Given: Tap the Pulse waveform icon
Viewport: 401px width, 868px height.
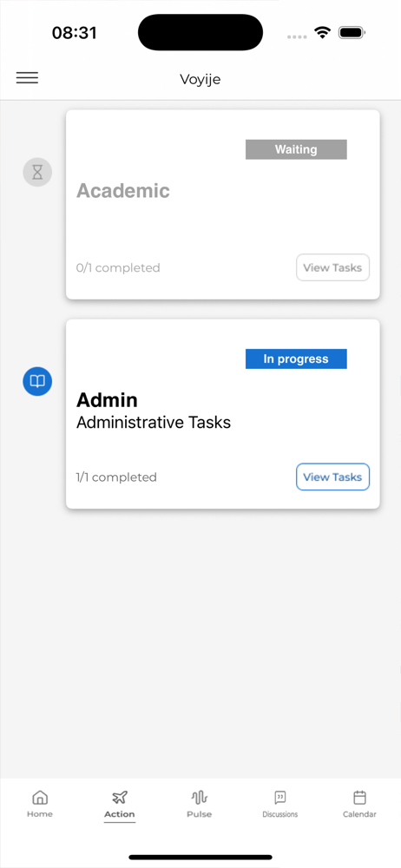Looking at the screenshot, I should pyautogui.click(x=200, y=798).
